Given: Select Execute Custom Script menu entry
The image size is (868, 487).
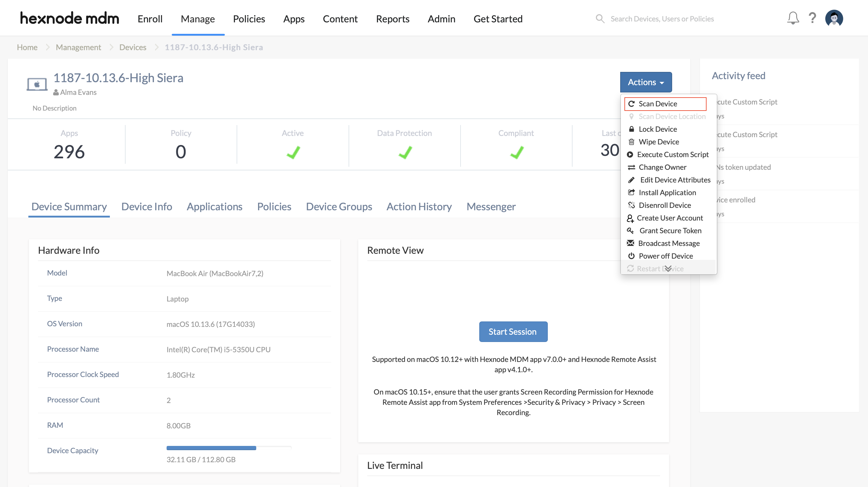Looking at the screenshot, I should (672, 155).
